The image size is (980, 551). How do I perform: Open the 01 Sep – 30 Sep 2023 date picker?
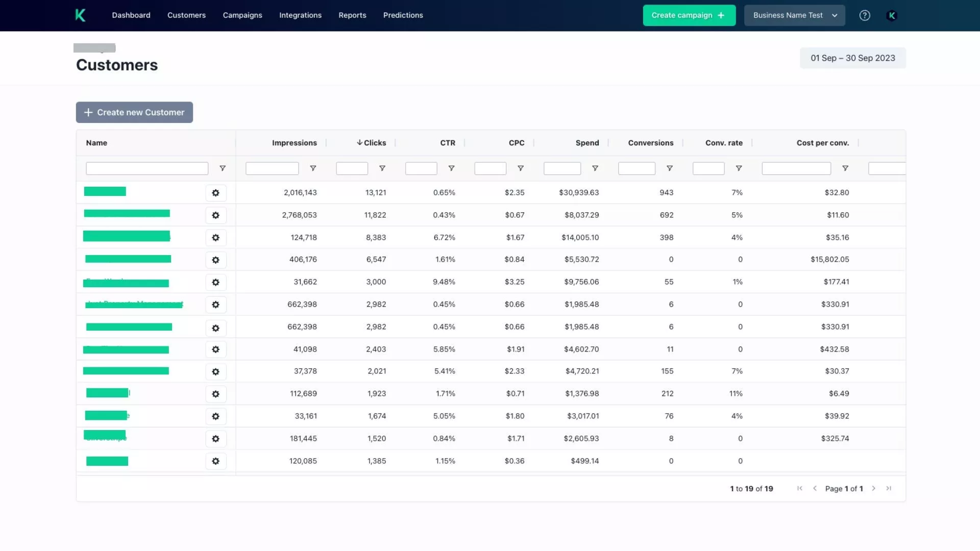[x=852, y=58]
